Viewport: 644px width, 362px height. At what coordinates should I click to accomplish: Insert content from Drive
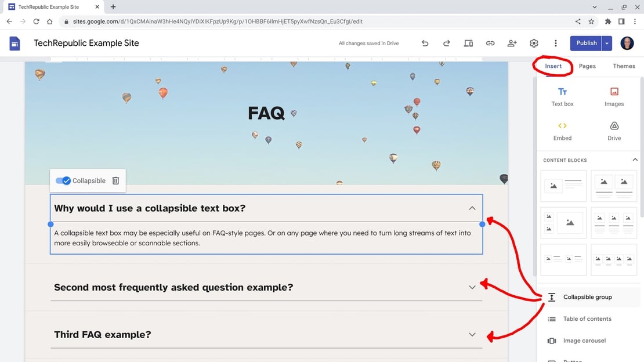614,131
